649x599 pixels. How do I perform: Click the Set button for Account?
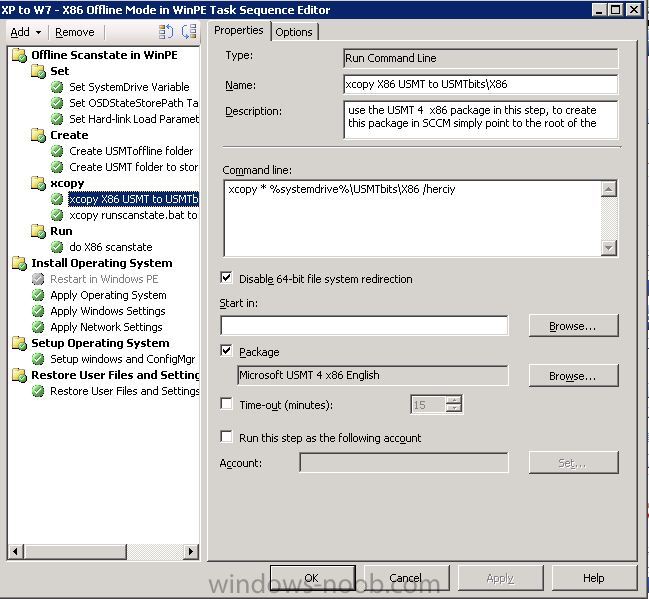pyautogui.click(x=573, y=462)
